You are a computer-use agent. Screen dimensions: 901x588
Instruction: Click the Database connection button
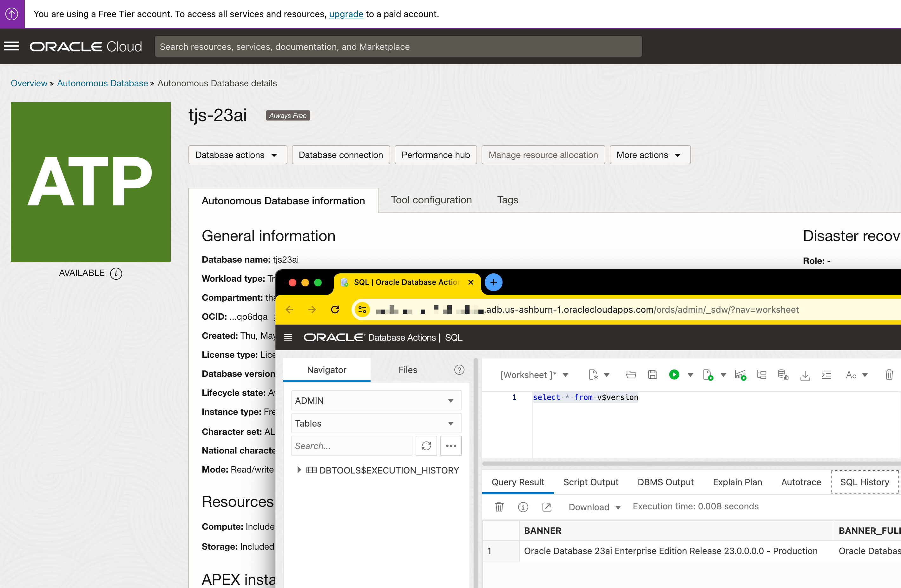(x=341, y=155)
